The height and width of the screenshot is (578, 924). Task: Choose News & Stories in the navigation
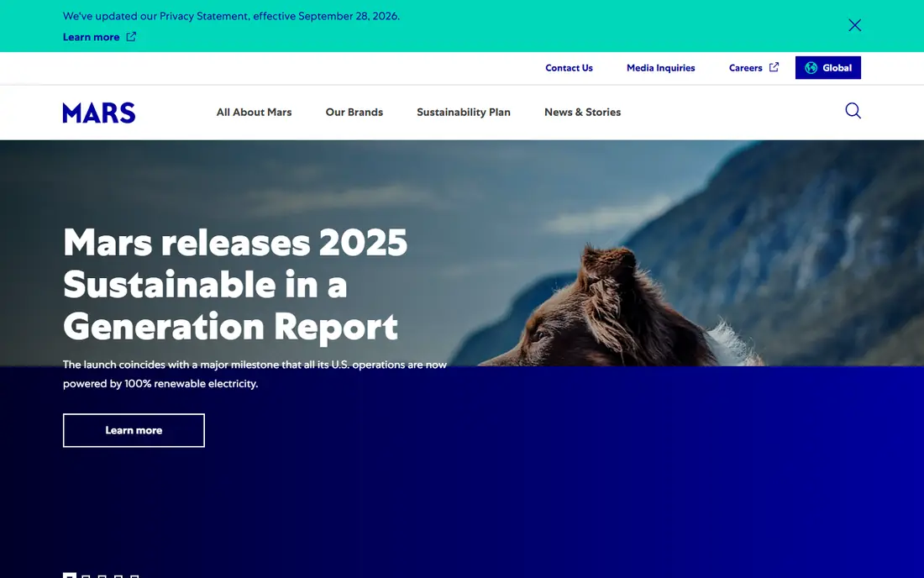point(582,112)
